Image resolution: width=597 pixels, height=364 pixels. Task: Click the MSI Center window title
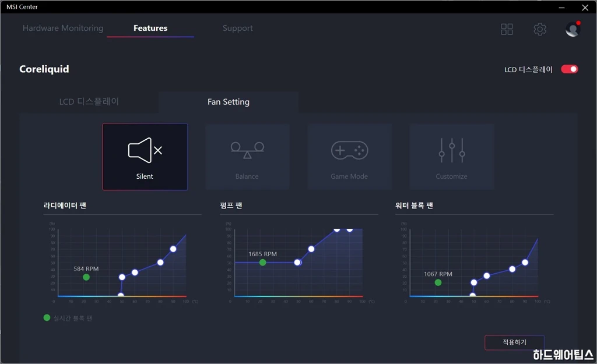click(x=22, y=7)
